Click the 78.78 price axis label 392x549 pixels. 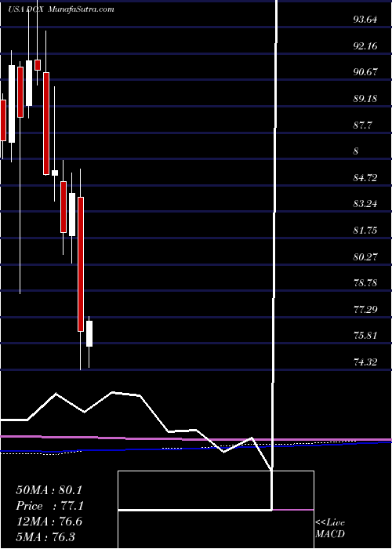[365, 282]
